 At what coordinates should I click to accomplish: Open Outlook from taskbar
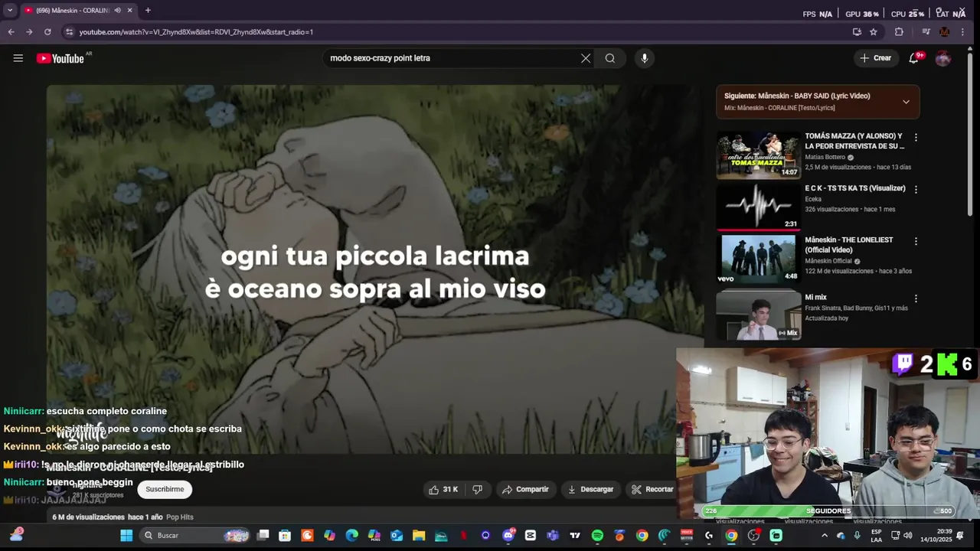coord(397,536)
